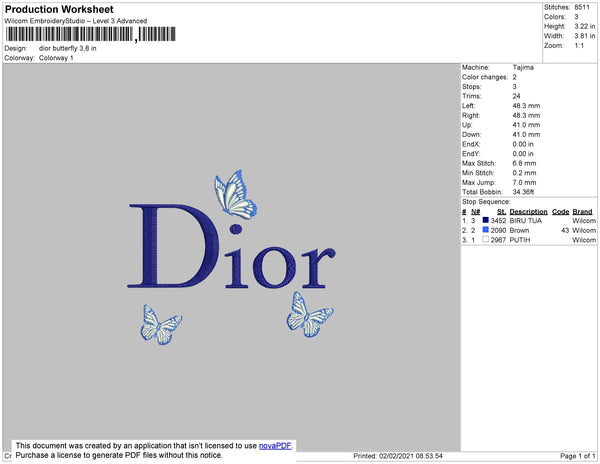600x464 pixels.
Task: Click the stitch count '2090'
Action: [x=498, y=230]
